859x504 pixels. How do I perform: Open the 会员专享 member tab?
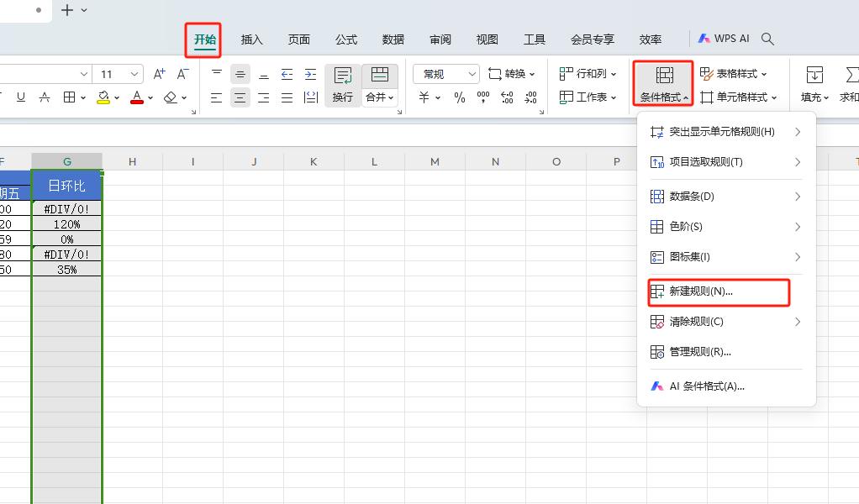pos(593,39)
